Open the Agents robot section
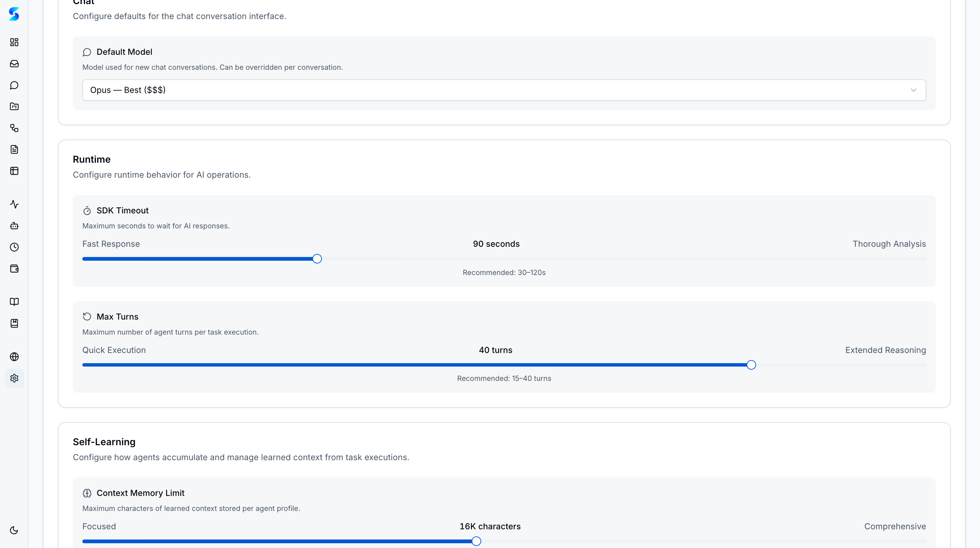 click(14, 225)
